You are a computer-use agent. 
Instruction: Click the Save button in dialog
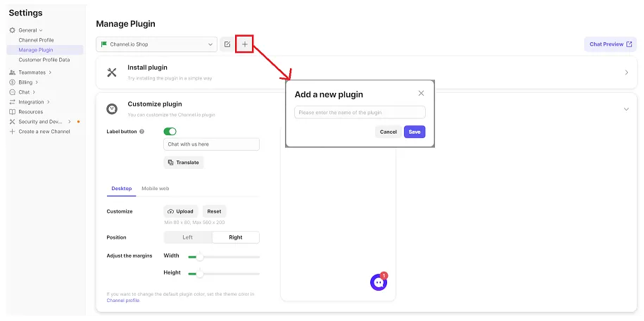[x=415, y=132]
